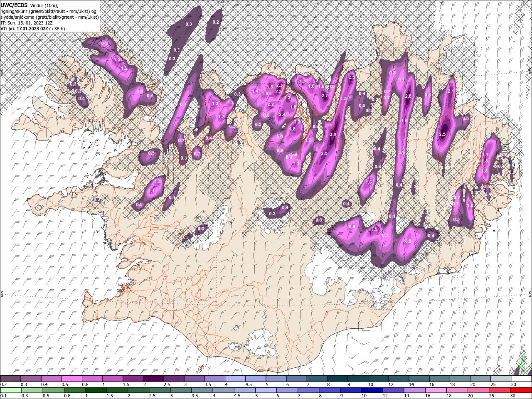Select the dark teal swatch at snow value 8

pos(337,379)
